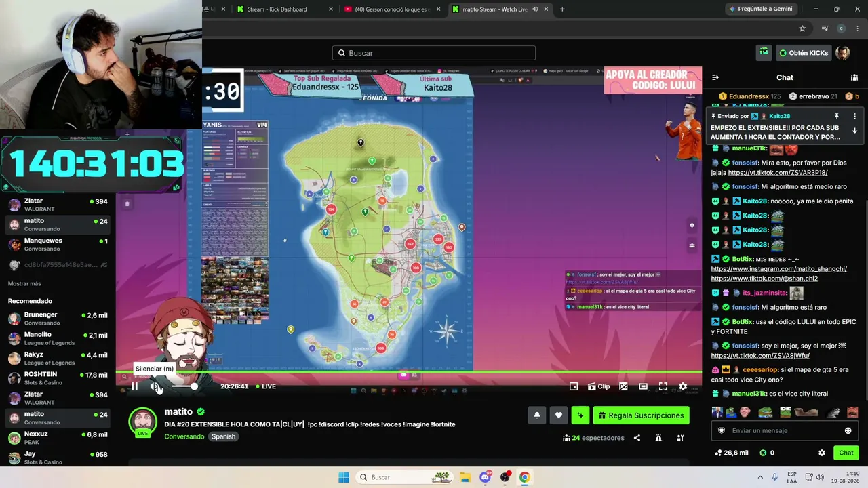Open the emoji picker in chat
The width and height of the screenshot is (868, 488).
[x=848, y=430]
